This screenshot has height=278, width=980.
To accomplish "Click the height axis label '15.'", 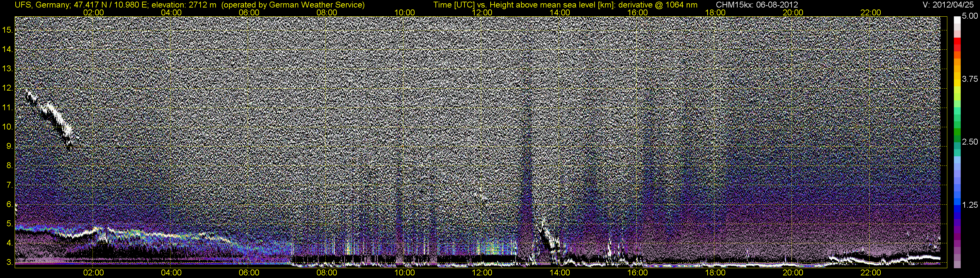I will pyautogui.click(x=8, y=30).
